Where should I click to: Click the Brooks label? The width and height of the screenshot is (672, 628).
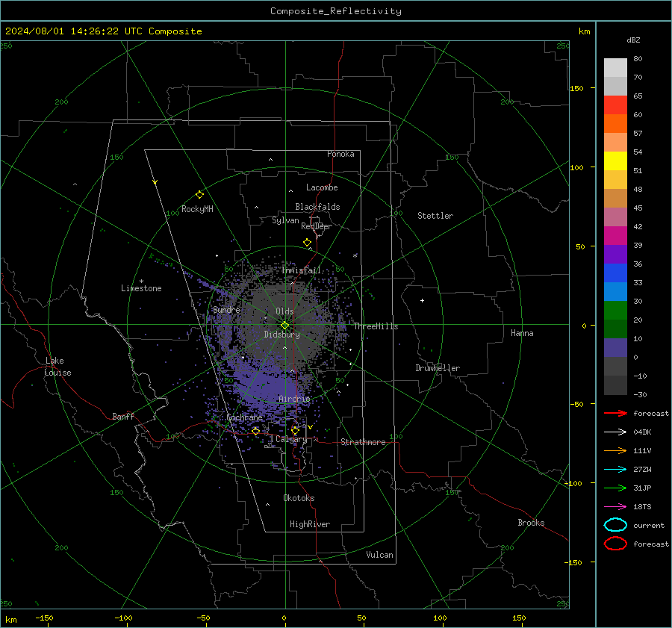pos(531,523)
